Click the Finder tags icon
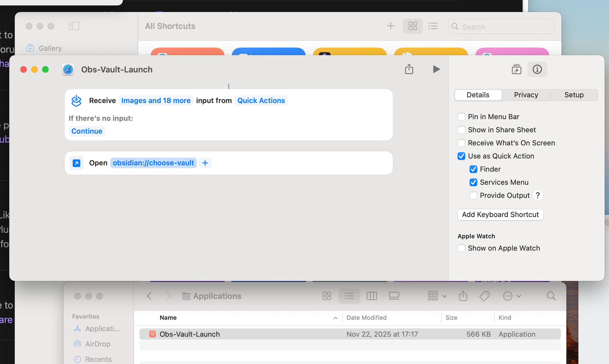This screenshot has height=364, width=609. click(x=484, y=296)
